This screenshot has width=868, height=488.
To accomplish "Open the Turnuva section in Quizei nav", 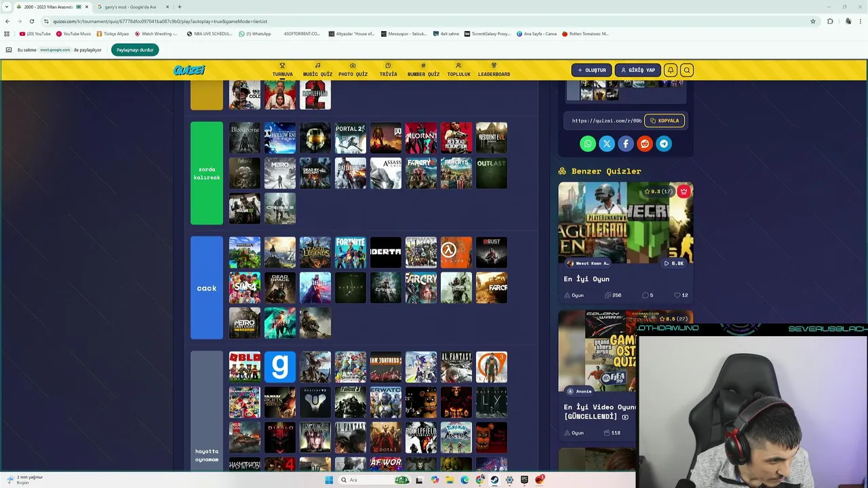I will point(283,70).
